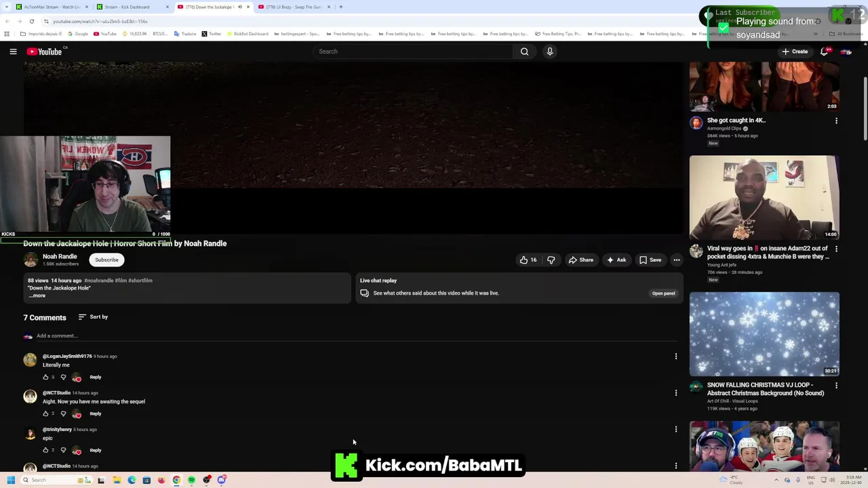Open the Importés depuis IE bookmarks folder
Viewport: 868px width, 488px height.
(41, 34)
